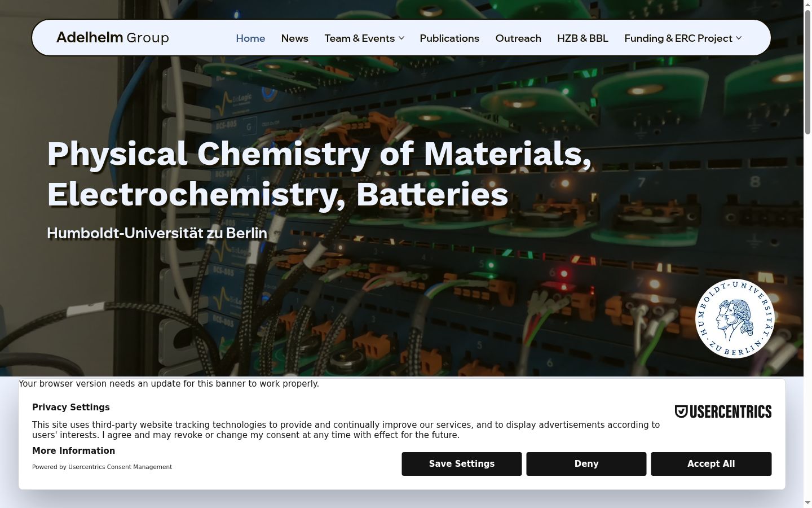Click the scrollbar up arrow
This screenshot has height=508, width=812.
pyautogui.click(x=807, y=4)
